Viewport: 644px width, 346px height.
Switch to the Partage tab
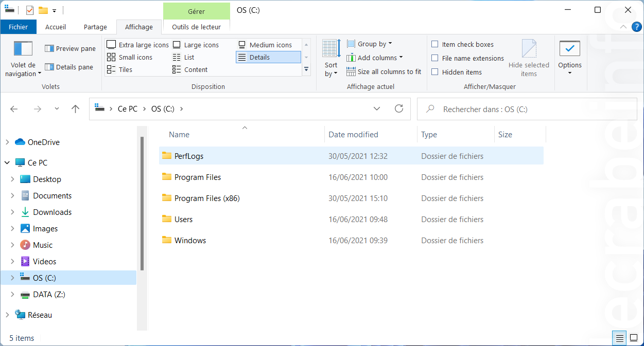pos(95,27)
